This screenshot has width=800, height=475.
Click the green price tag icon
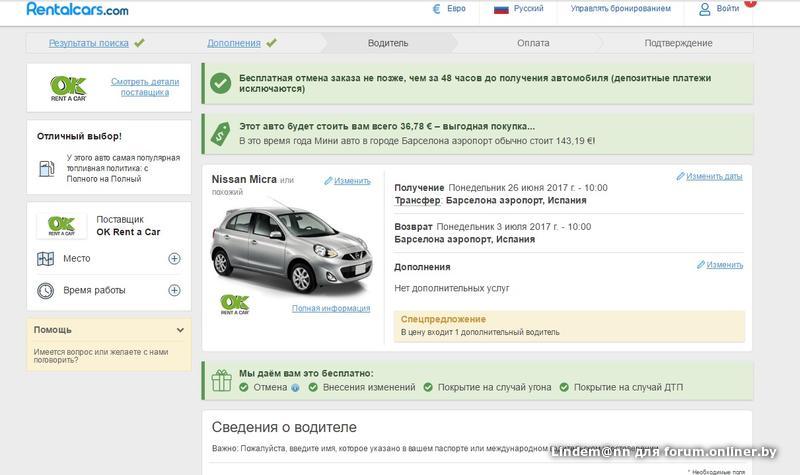(x=220, y=134)
